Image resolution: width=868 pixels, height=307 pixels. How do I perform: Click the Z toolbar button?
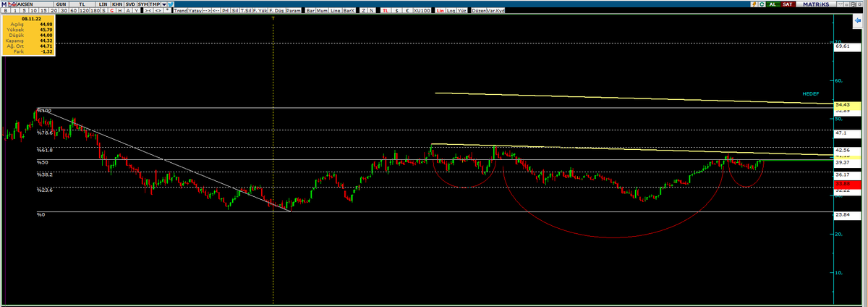(364, 11)
